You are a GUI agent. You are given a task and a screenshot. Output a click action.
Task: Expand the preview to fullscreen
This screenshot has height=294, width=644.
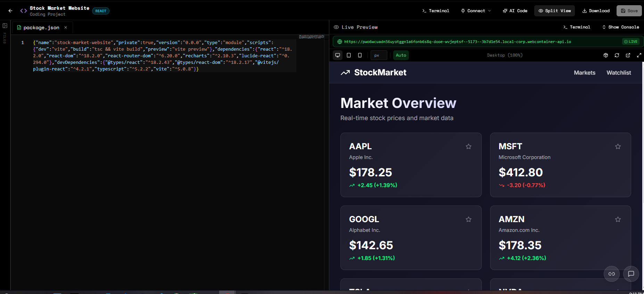click(639, 55)
